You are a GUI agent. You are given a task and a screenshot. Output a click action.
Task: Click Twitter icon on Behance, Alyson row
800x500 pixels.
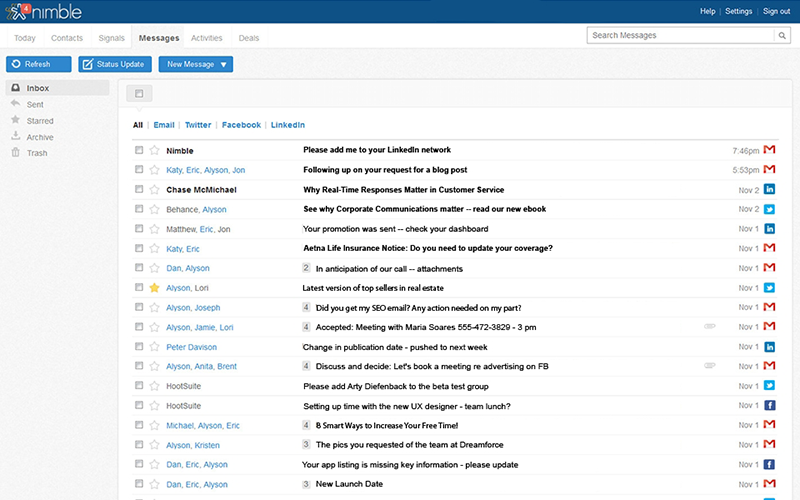pos(769,209)
